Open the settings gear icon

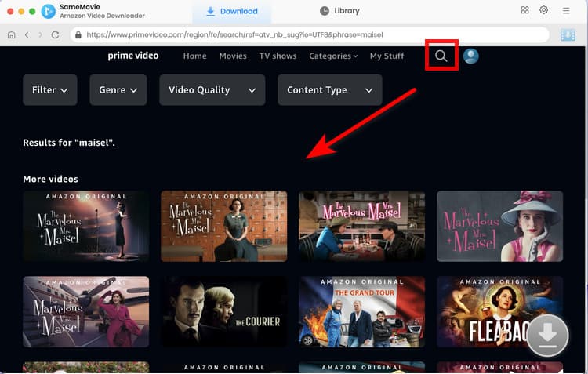(x=544, y=10)
